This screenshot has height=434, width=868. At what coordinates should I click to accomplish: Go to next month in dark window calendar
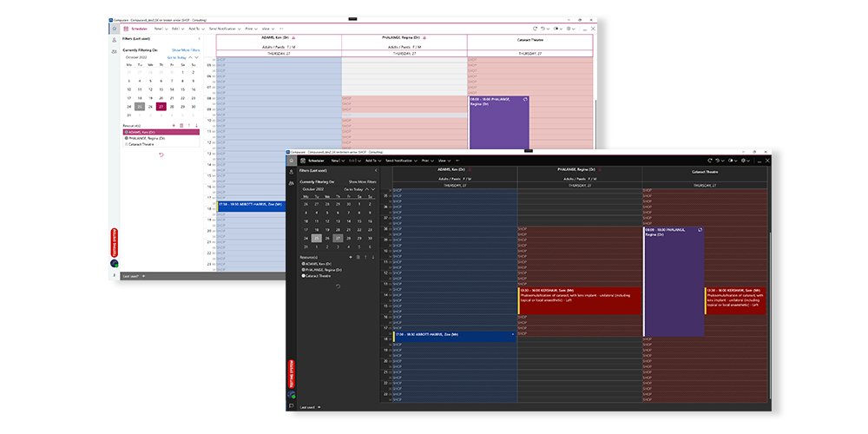point(373,189)
